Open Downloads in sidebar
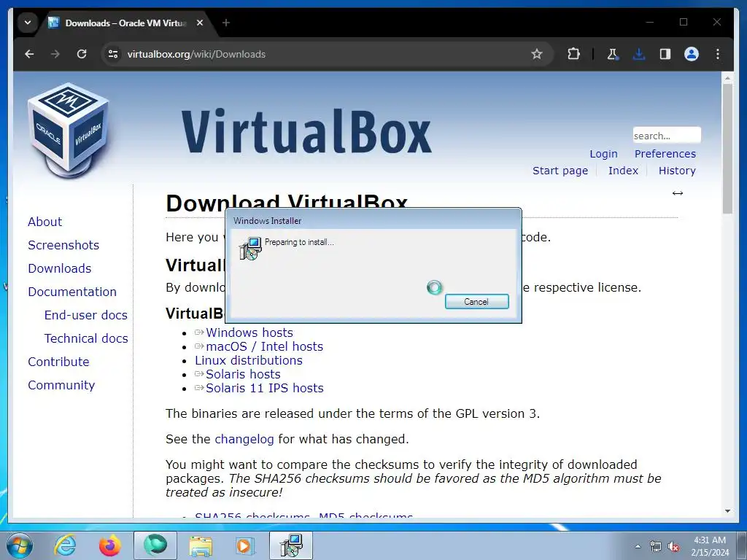Screen dimensions: 747x560 pyautogui.click(x=60, y=268)
